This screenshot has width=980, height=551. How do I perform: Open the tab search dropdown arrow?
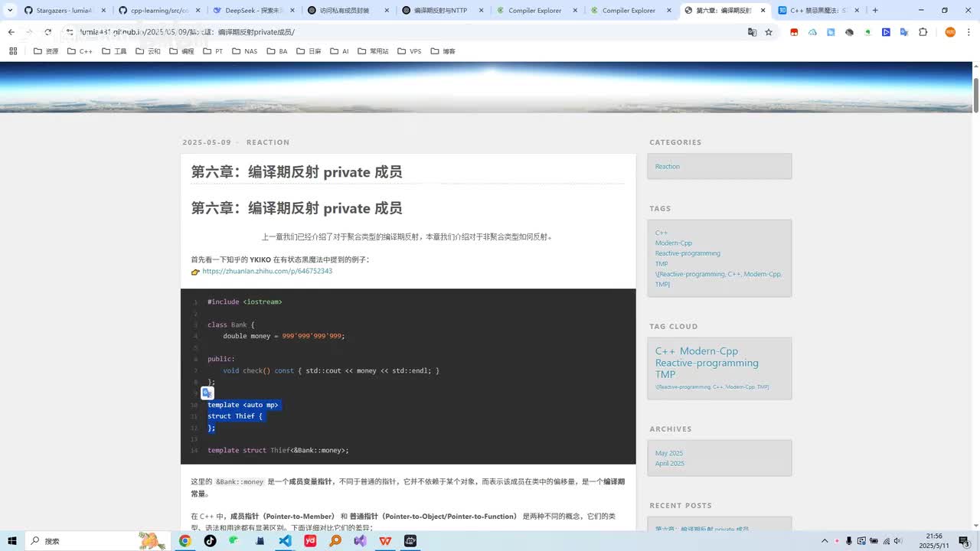coord(10,11)
